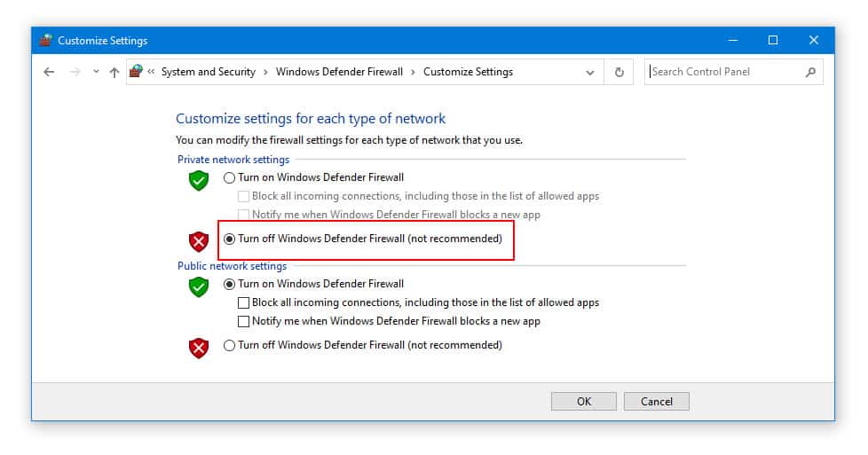This screenshot has height=455, width=868.
Task: Open Windows Defender Firewall breadcrumb
Action: click(x=339, y=72)
